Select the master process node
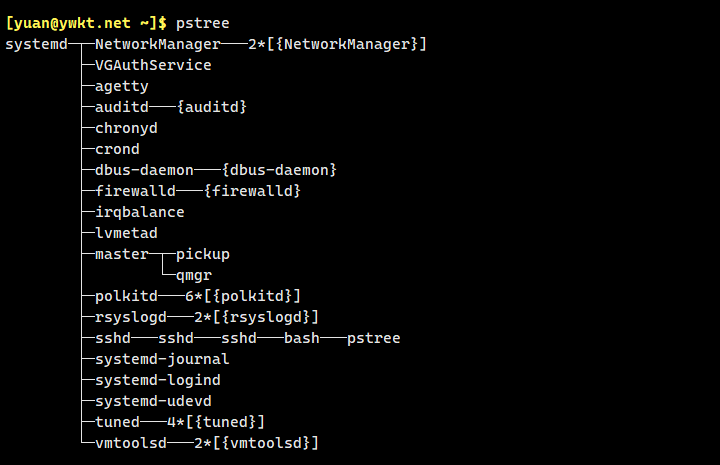Screen dimensions: 720x465 point(122,254)
